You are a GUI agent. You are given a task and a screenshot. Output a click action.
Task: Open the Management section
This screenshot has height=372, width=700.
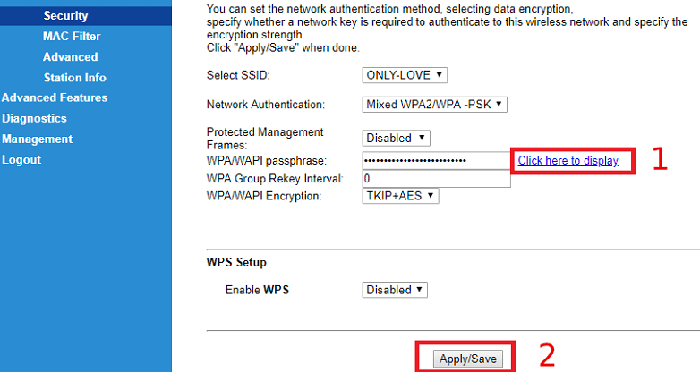click(x=38, y=139)
